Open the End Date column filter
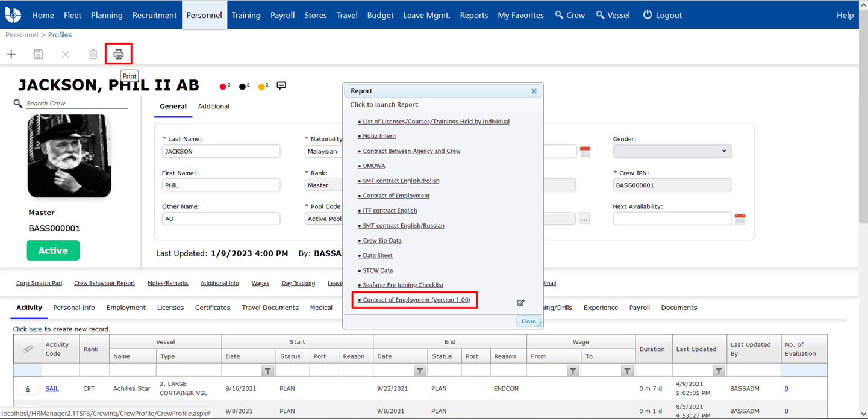 click(x=420, y=371)
